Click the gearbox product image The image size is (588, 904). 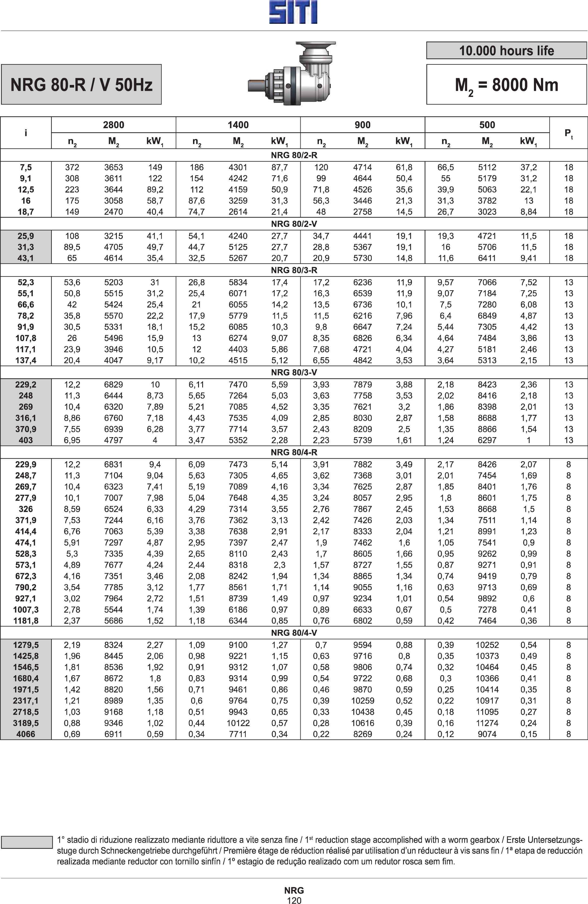click(x=292, y=73)
